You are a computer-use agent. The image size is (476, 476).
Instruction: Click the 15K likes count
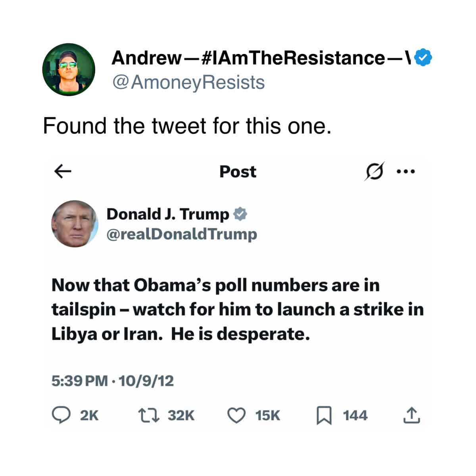pyautogui.click(x=268, y=415)
